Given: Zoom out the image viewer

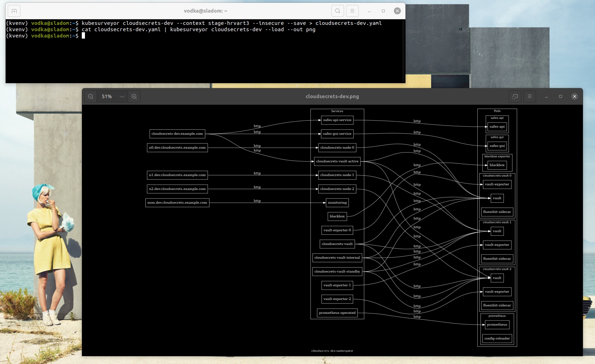Looking at the screenshot, I should coord(91,96).
